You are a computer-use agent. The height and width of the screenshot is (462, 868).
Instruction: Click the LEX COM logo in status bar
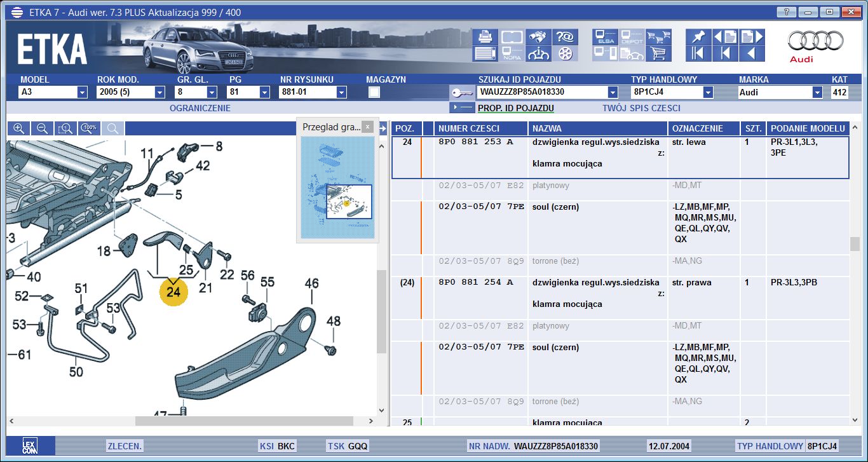click(31, 445)
